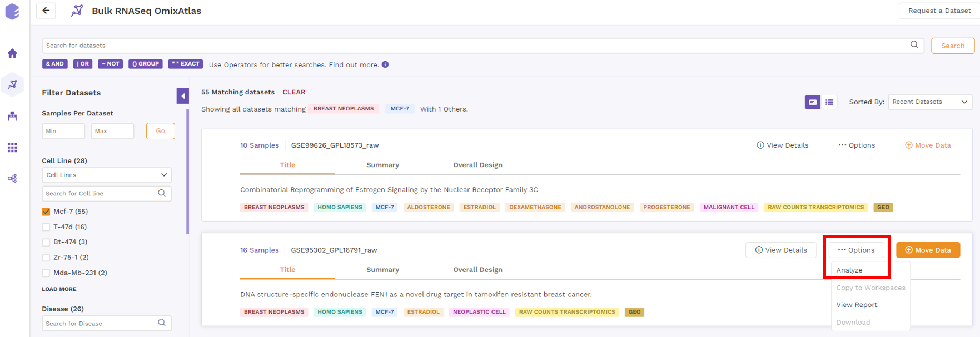Choose Download from options menu
Image resolution: width=980 pixels, height=337 pixels.
click(853, 322)
